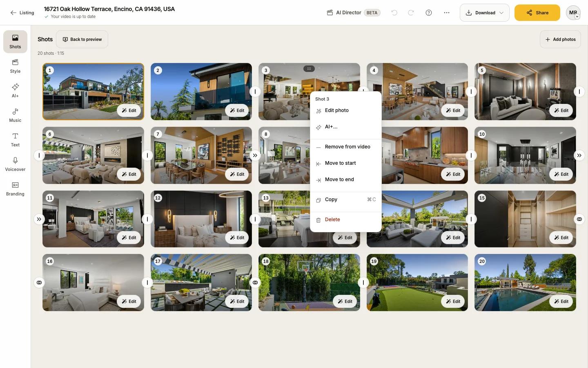Open the MR account menu
Screen dimensions: 588x368
coord(573,13)
